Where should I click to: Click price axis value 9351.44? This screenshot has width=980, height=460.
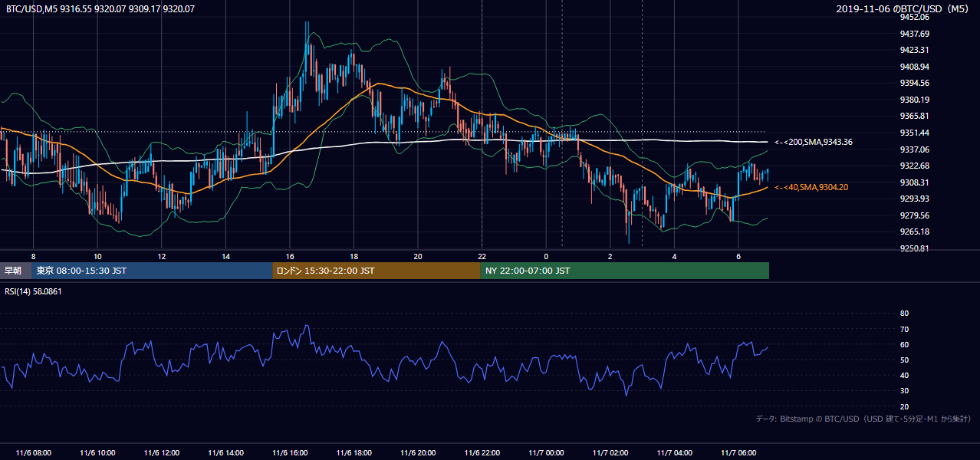[x=914, y=133]
